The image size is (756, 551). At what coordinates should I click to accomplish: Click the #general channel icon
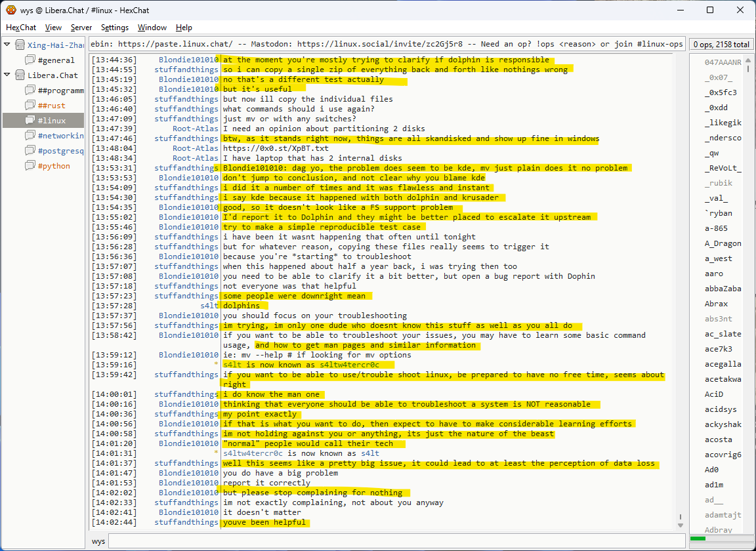30,60
